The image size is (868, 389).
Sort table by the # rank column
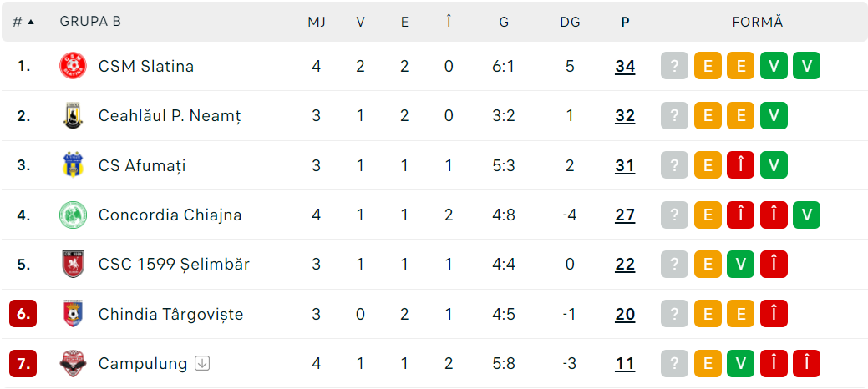point(23,22)
